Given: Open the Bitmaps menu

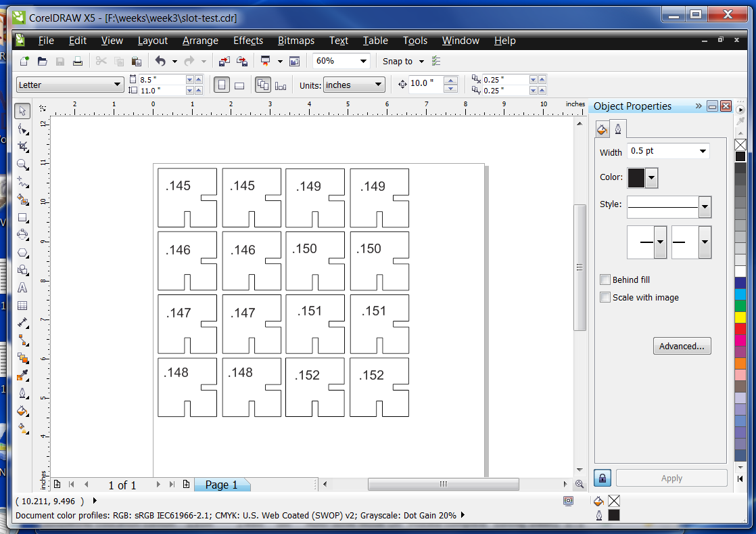Looking at the screenshot, I should pos(296,41).
